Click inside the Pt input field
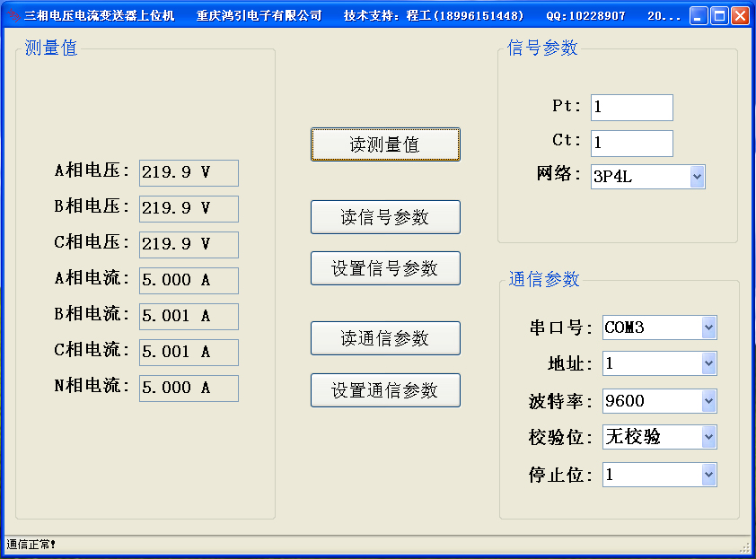 631,107
